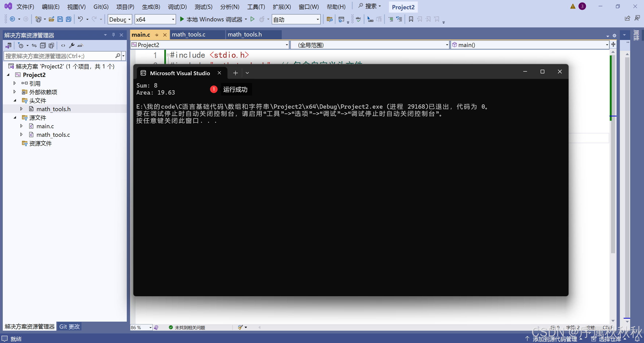Collapse the 头文件 folder in Solution Explorer
This screenshot has width=644, height=343.
(x=15, y=100)
